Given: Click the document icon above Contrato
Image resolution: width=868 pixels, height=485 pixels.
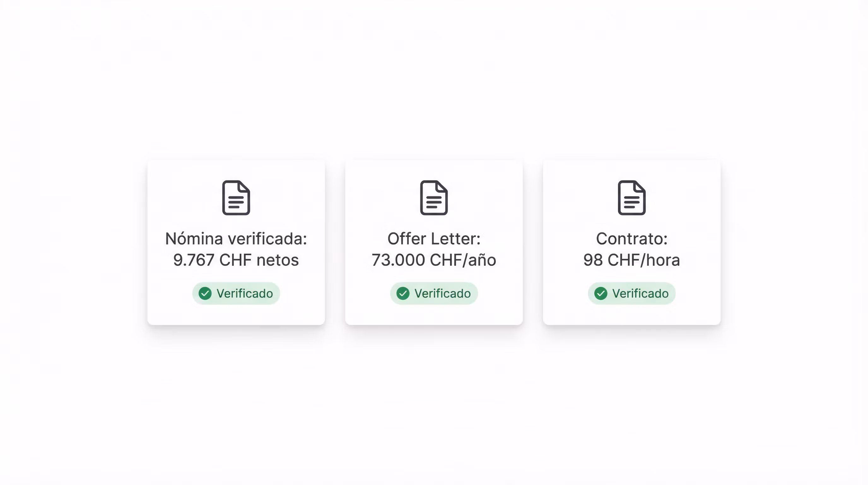Looking at the screenshot, I should pos(631,198).
